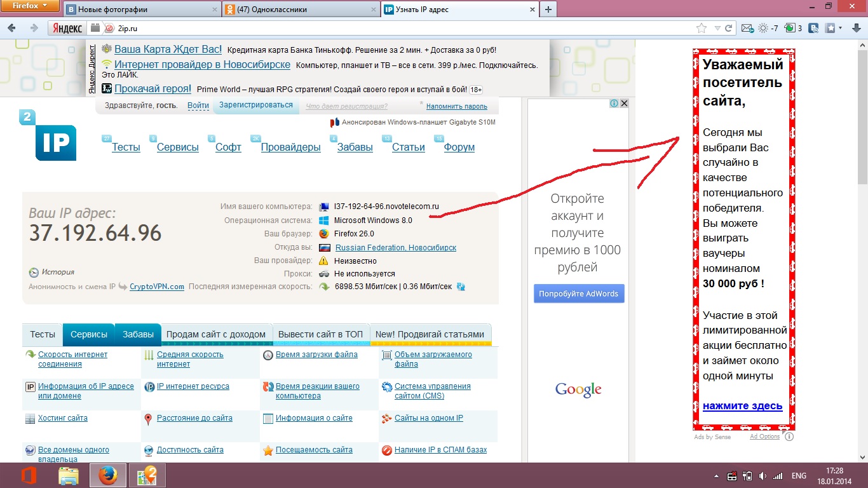Select the Забавы tab in the services panel
Image resolution: width=868 pixels, height=488 pixels.
[138, 334]
